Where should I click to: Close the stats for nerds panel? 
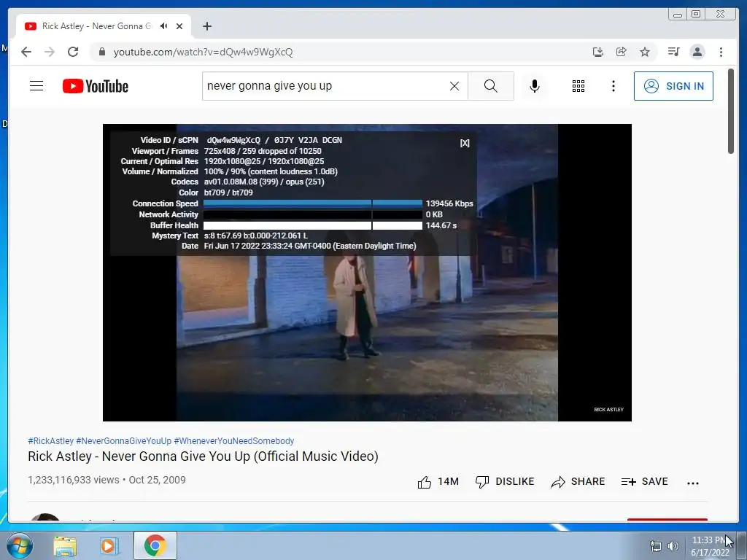coord(465,143)
